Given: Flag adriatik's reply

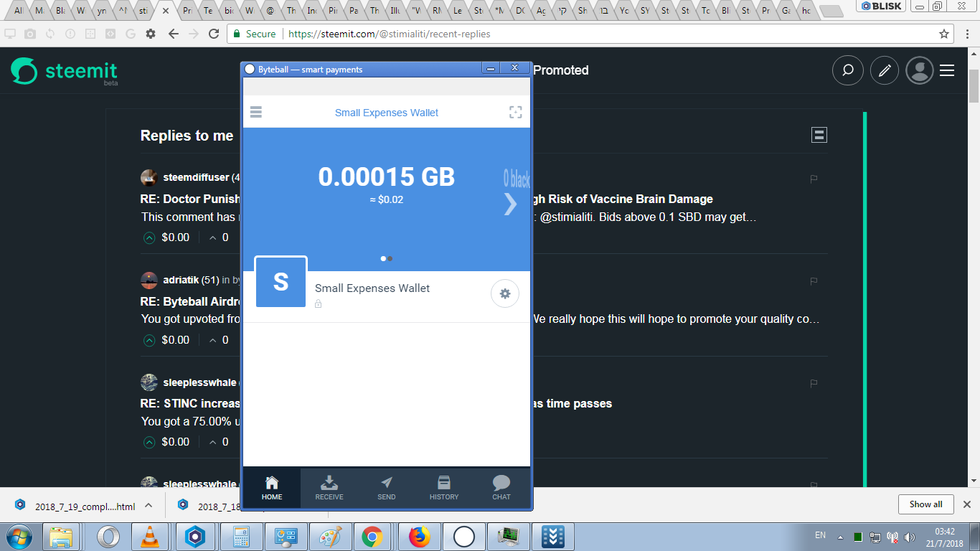Looking at the screenshot, I should point(814,281).
